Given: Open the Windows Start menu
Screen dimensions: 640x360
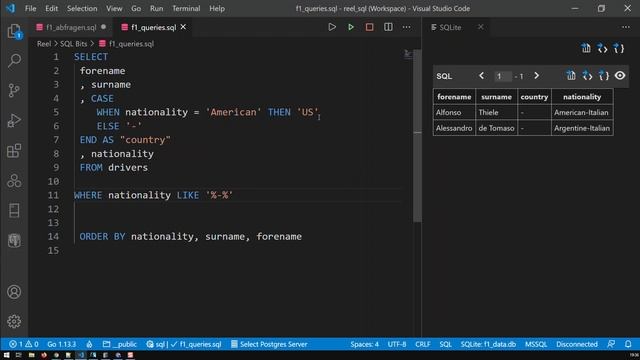Looking at the screenshot, I should pos(7,355).
